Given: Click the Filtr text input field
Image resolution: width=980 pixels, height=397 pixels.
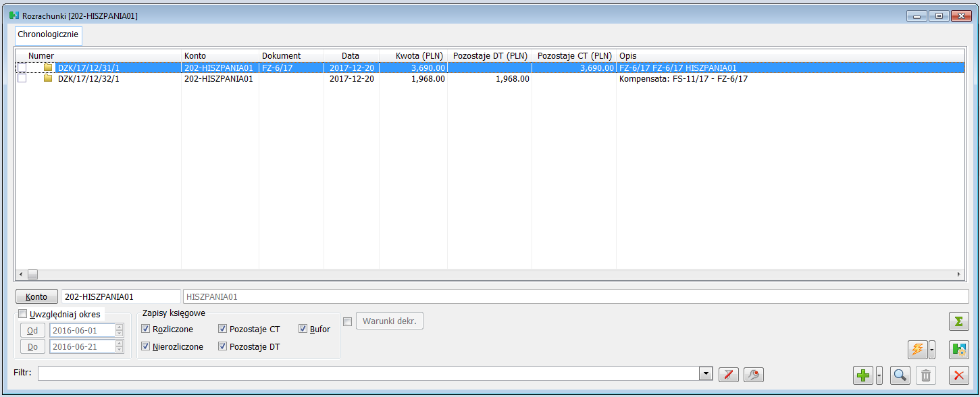Looking at the screenshot, I should [x=369, y=373].
